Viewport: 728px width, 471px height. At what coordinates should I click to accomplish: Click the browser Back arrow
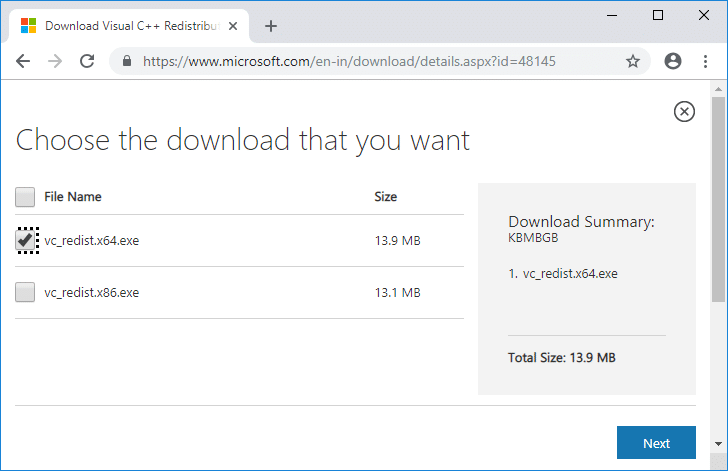(23, 61)
